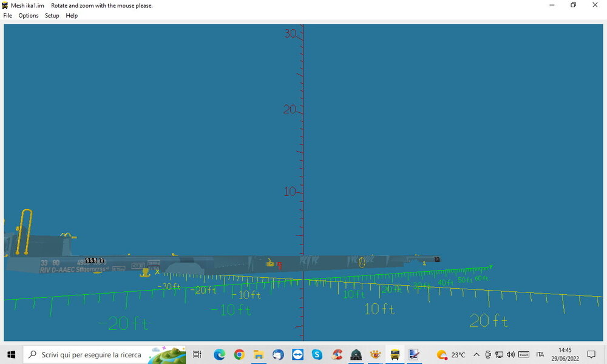Open the touch keyboard tray icon
Screen dimensions: 607x364
point(524,354)
